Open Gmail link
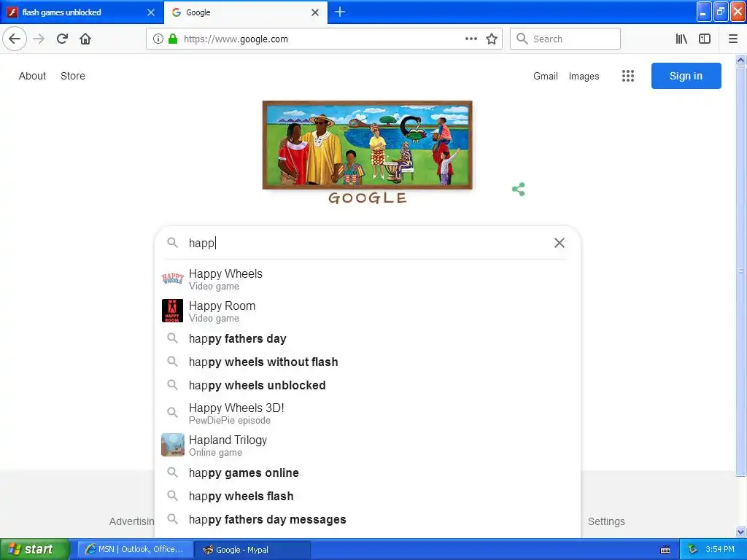747x560 pixels. coord(546,76)
